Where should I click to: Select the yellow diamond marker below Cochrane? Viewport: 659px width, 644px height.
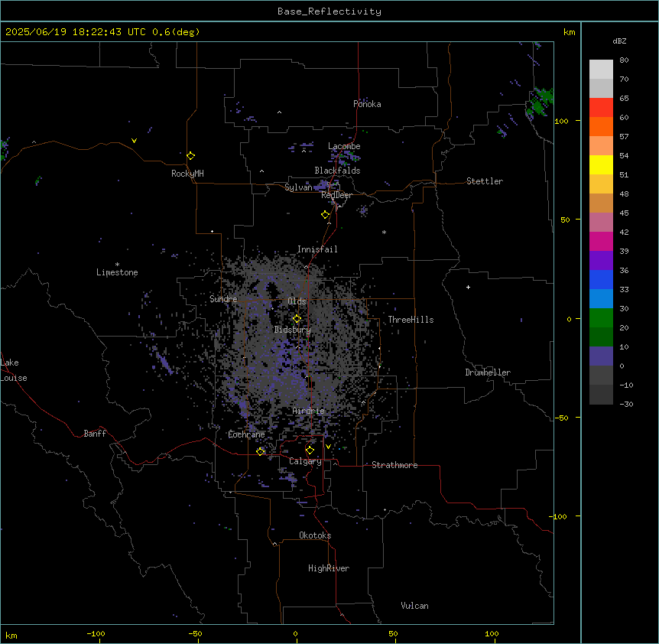click(x=261, y=451)
